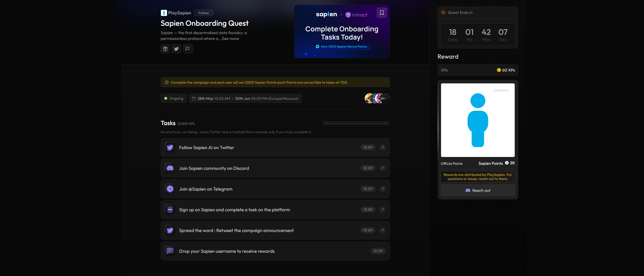Report quest with the flag icon
This screenshot has width=644, height=276.
tap(188, 49)
